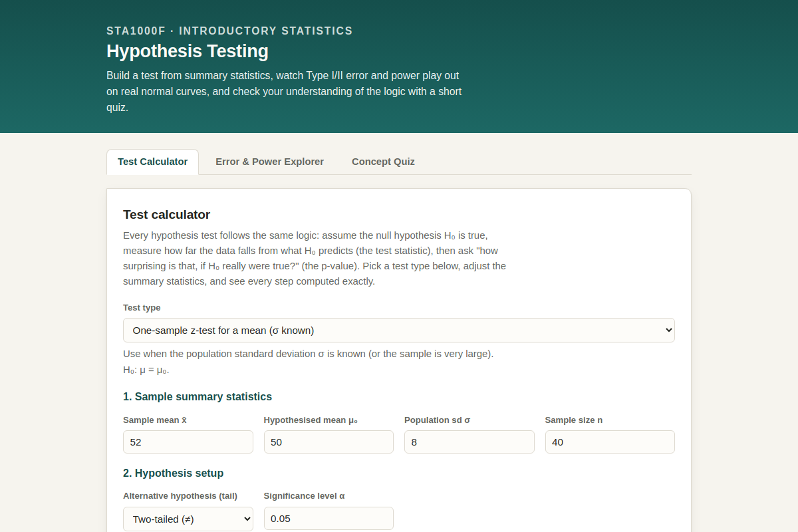Expand the Test type dropdown
The width and height of the screenshot is (798, 532).
399,330
